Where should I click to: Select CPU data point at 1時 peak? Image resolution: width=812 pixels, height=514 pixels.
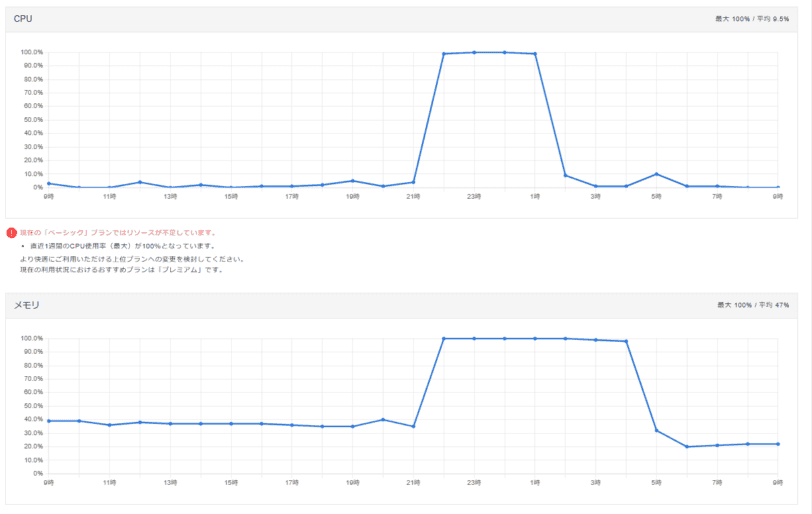535,54
